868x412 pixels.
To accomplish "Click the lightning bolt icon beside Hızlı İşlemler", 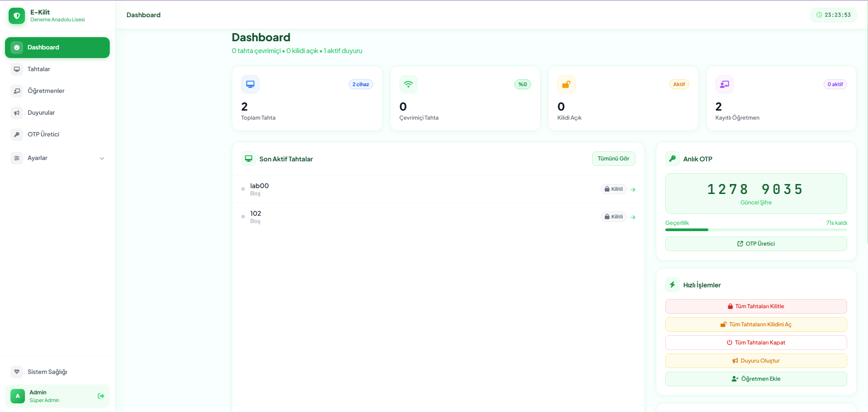I will click(x=673, y=285).
